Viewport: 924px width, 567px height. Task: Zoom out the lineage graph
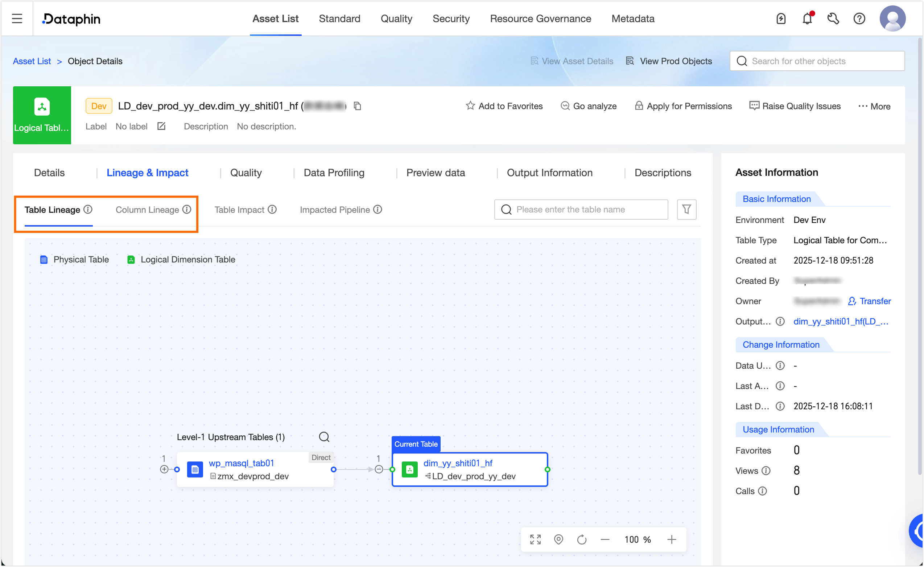coord(605,539)
